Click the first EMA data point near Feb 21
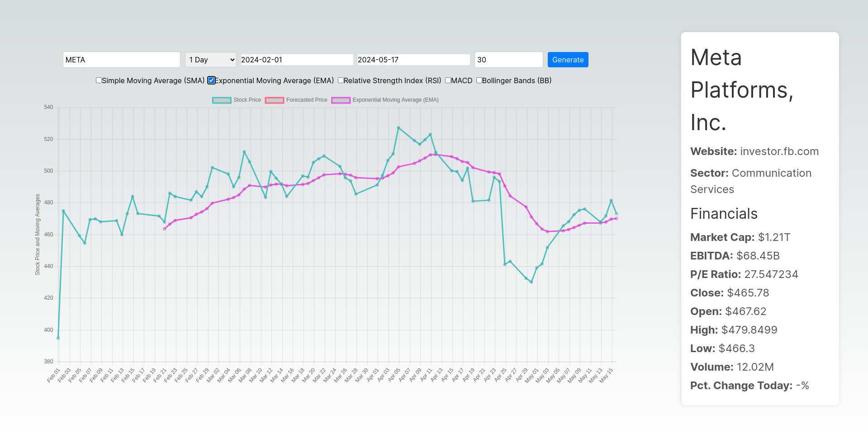This screenshot has width=868, height=438. point(164,229)
